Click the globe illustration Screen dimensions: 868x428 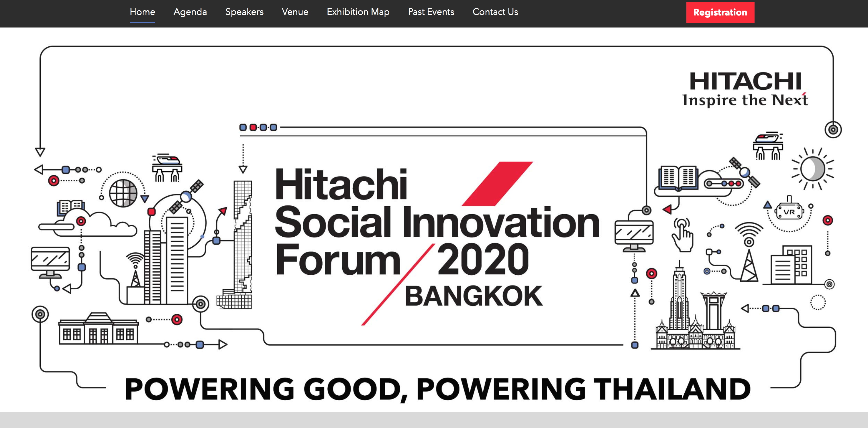(123, 193)
